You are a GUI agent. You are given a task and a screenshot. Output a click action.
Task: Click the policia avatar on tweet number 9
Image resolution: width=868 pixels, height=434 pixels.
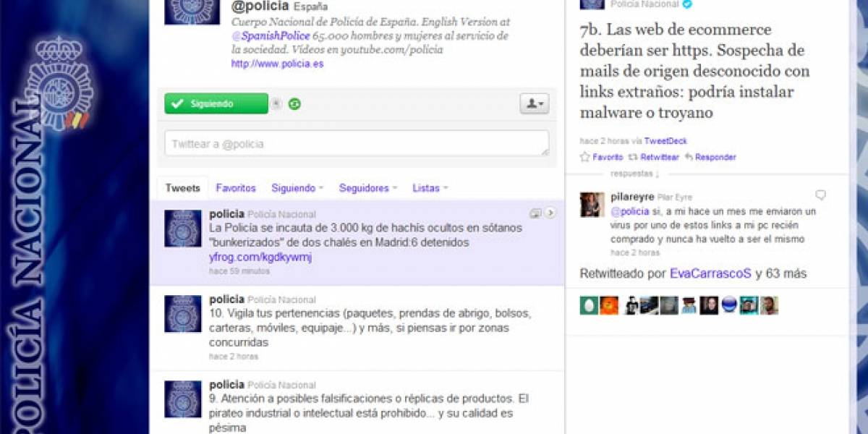[183, 399]
